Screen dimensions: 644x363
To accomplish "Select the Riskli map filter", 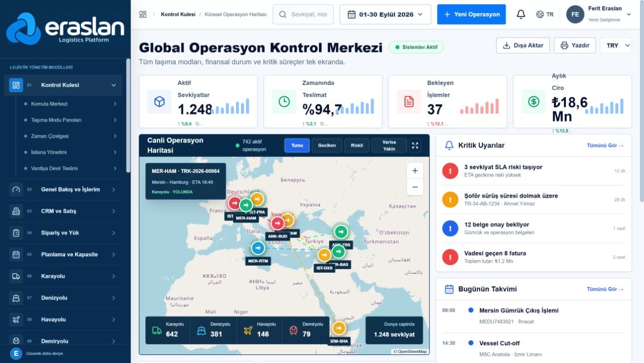I will [357, 146].
